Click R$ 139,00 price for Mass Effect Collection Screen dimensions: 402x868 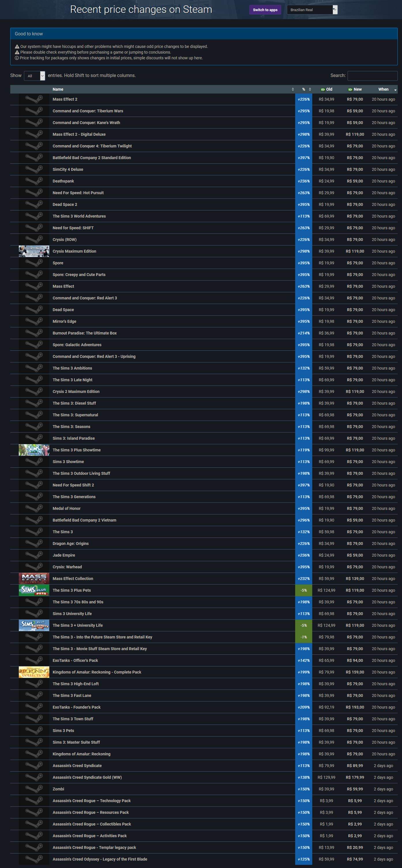pyautogui.click(x=355, y=578)
